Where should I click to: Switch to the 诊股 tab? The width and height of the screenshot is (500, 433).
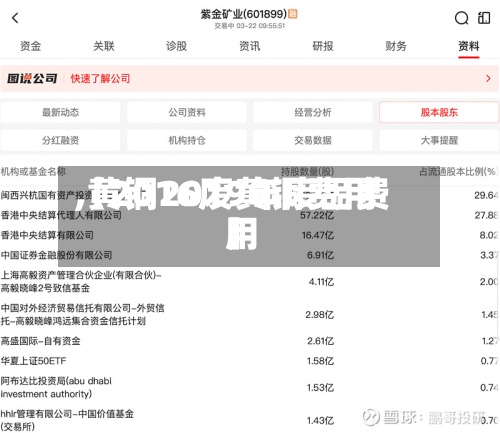(177, 46)
